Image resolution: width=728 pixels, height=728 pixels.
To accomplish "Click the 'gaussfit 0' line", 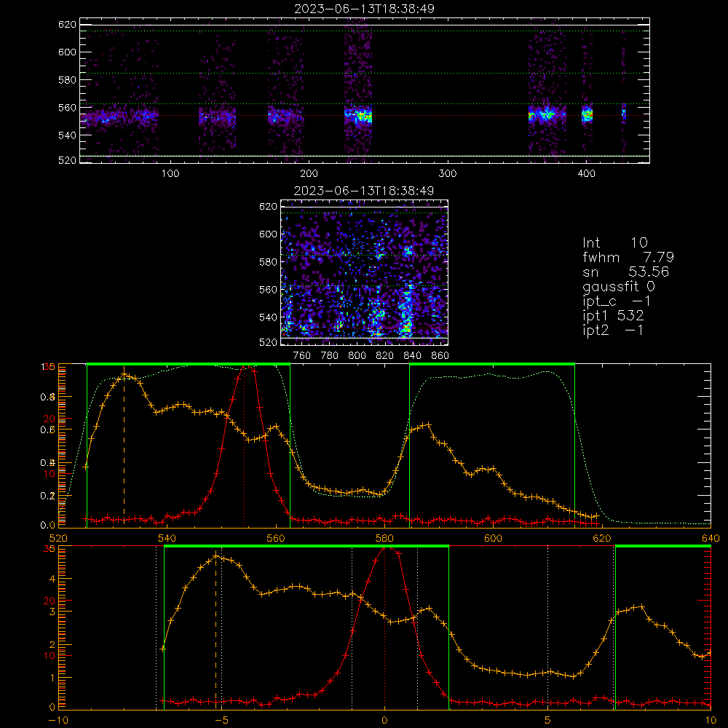I will 619,286.
